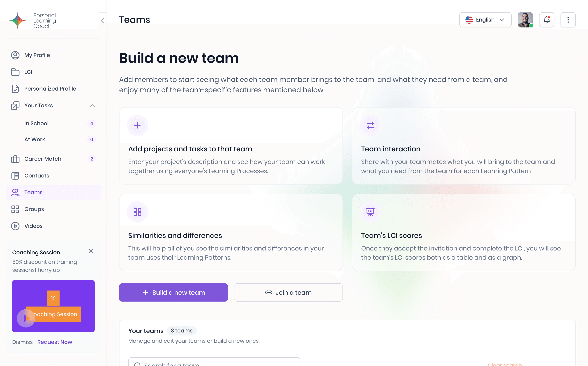Click the Build a new team button
This screenshot has height=366, width=588.
(x=174, y=292)
